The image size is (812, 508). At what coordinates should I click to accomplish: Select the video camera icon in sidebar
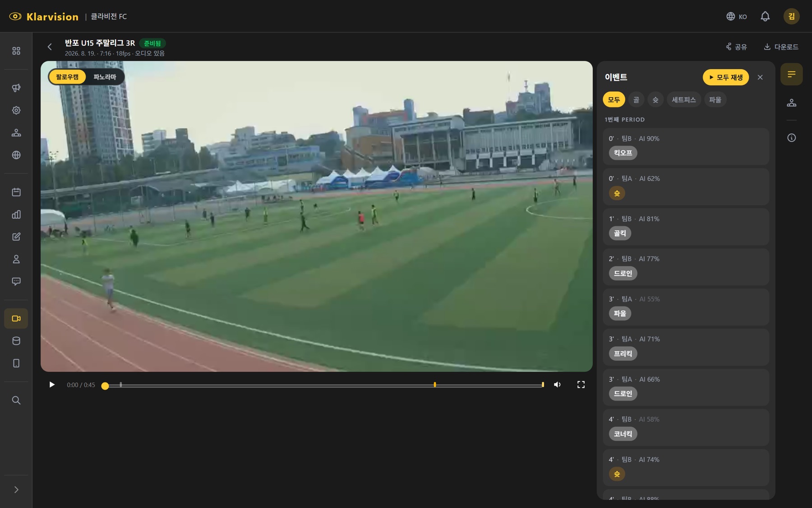click(x=16, y=318)
